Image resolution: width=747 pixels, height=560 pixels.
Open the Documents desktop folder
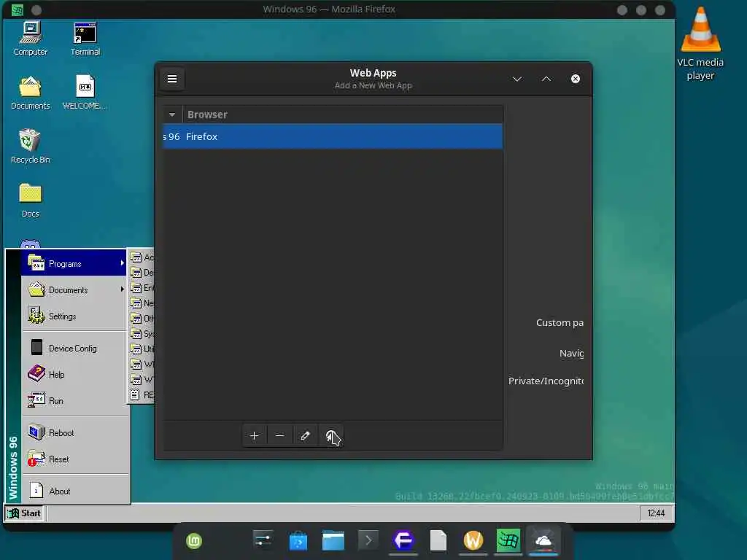31,93
